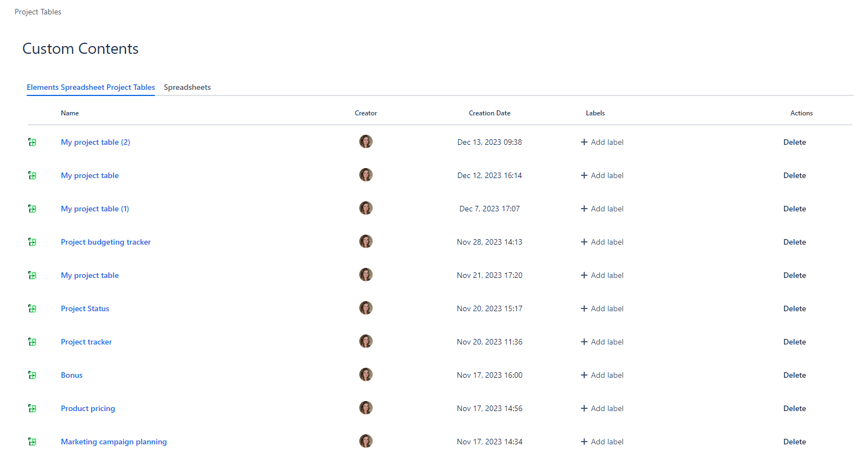
Task: Click the creator avatar on the Bonus row
Action: pos(365,374)
